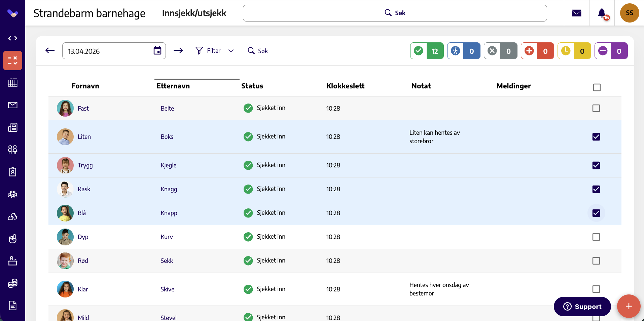Uncheck the box for Blå Knapp
The height and width of the screenshot is (321, 644).
tap(596, 213)
